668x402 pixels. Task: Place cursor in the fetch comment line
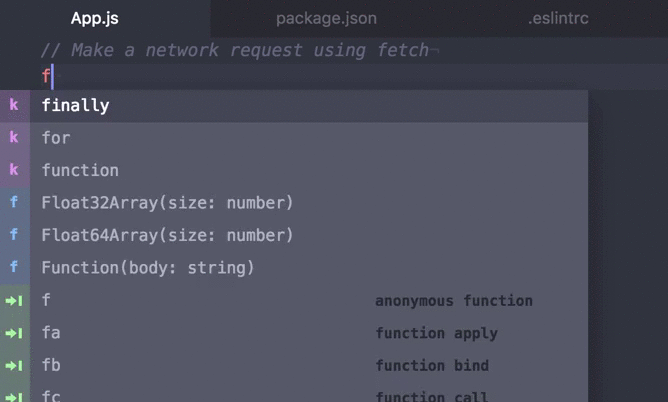click(x=235, y=50)
